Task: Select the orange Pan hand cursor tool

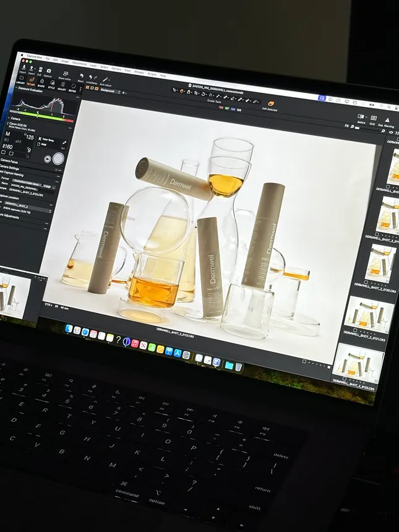Action: click(181, 91)
